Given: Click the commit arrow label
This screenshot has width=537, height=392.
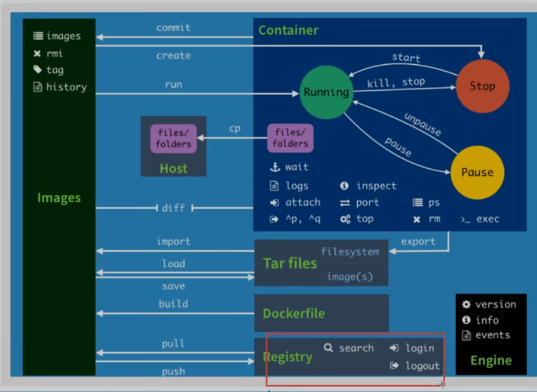Looking at the screenshot, I should tap(173, 28).
